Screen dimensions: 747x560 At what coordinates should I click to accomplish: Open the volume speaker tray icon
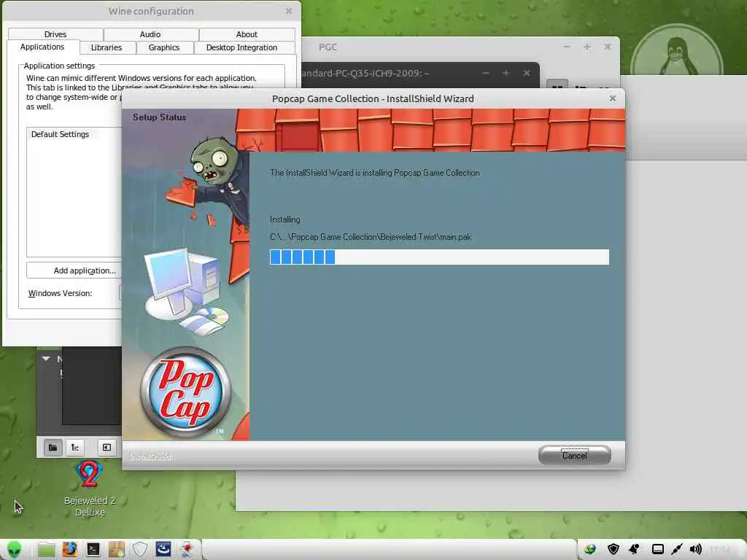click(x=695, y=550)
